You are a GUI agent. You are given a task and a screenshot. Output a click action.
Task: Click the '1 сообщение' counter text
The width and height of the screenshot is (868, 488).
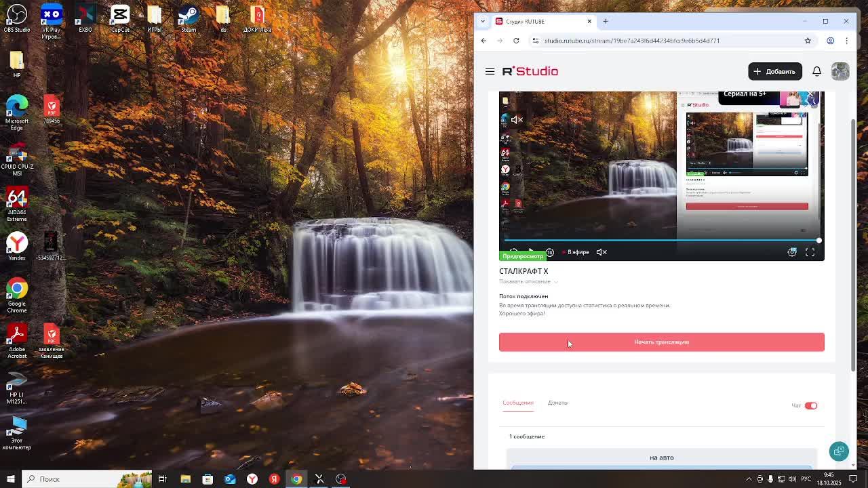[527, 436]
